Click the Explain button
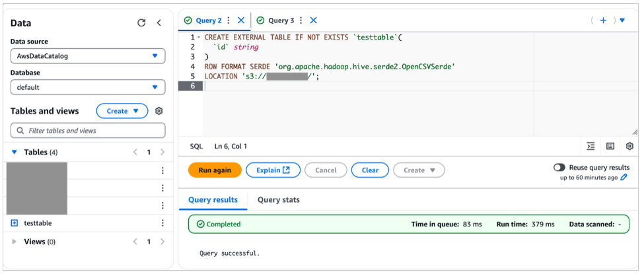The height and width of the screenshot is (274, 644). [273, 170]
